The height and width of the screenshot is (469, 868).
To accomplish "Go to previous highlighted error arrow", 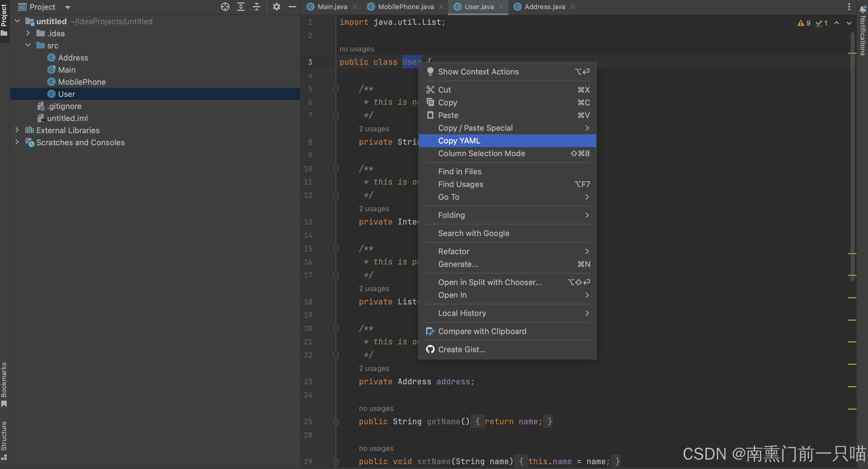I will pos(837,23).
